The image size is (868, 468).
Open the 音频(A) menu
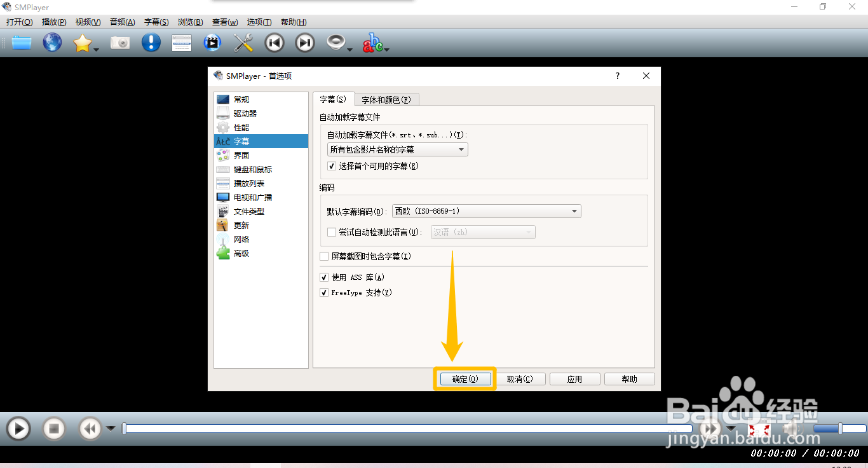tap(123, 22)
